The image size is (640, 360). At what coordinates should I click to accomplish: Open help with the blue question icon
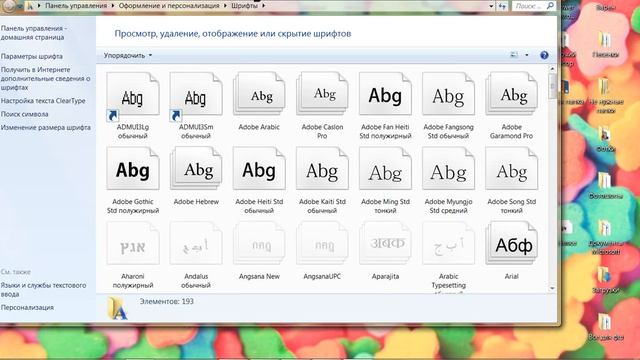click(544, 55)
